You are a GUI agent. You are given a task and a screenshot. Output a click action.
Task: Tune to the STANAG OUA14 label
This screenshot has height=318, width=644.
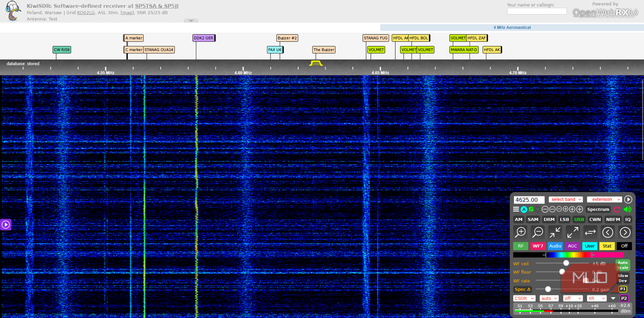[159, 50]
